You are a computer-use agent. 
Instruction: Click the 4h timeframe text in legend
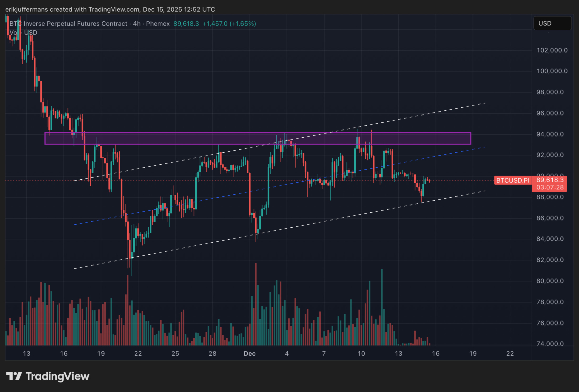pyautogui.click(x=137, y=24)
